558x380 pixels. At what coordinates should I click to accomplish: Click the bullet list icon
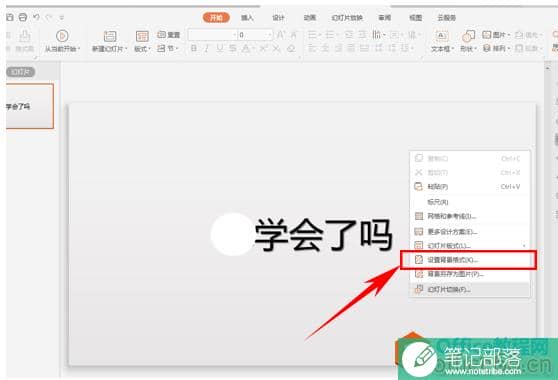pyautogui.click(x=312, y=35)
